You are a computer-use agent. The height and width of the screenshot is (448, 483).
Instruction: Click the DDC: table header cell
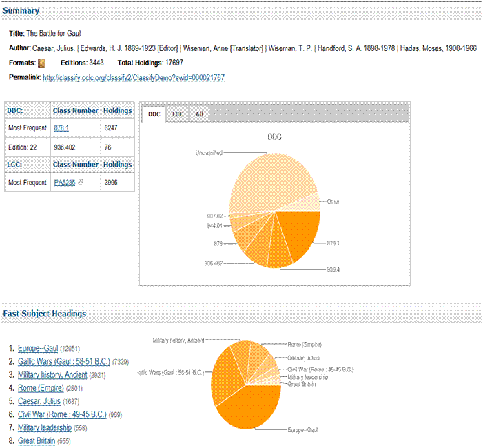click(28, 110)
